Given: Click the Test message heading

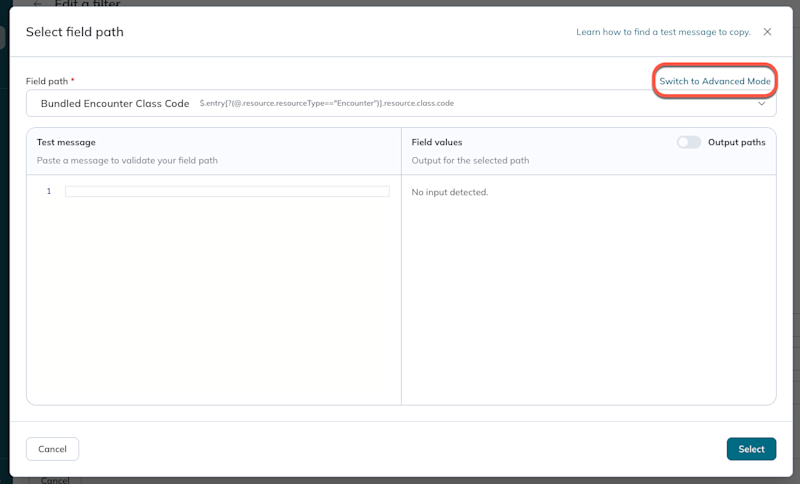Looking at the screenshot, I should click(x=66, y=142).
